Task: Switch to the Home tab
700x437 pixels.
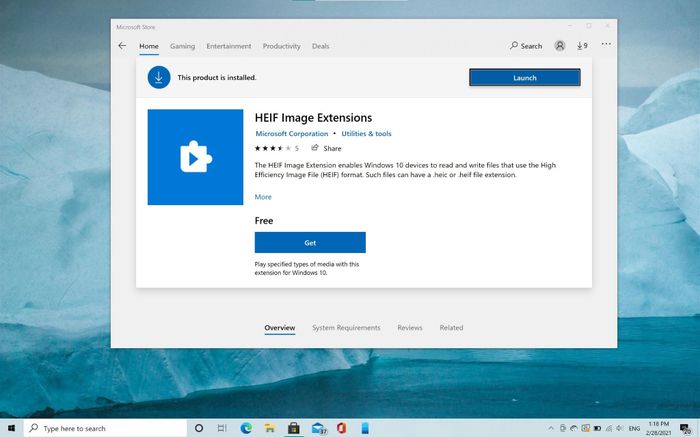Action: click(x=149, y=46)
